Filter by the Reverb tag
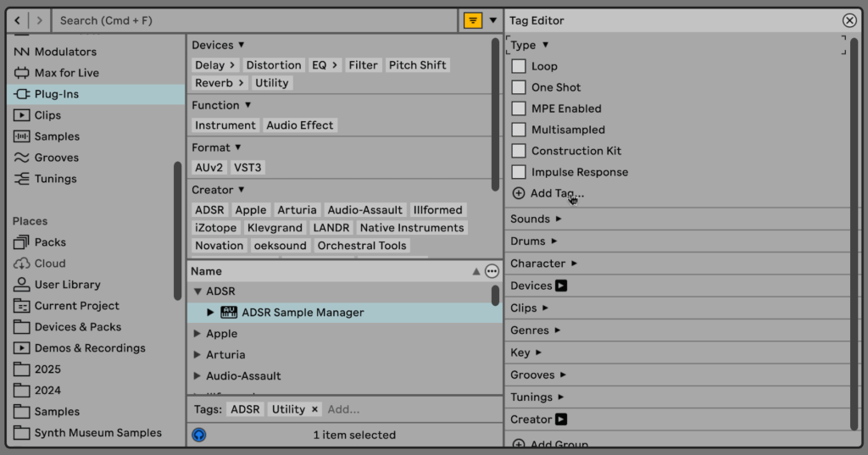 click(x=220, y=82)
